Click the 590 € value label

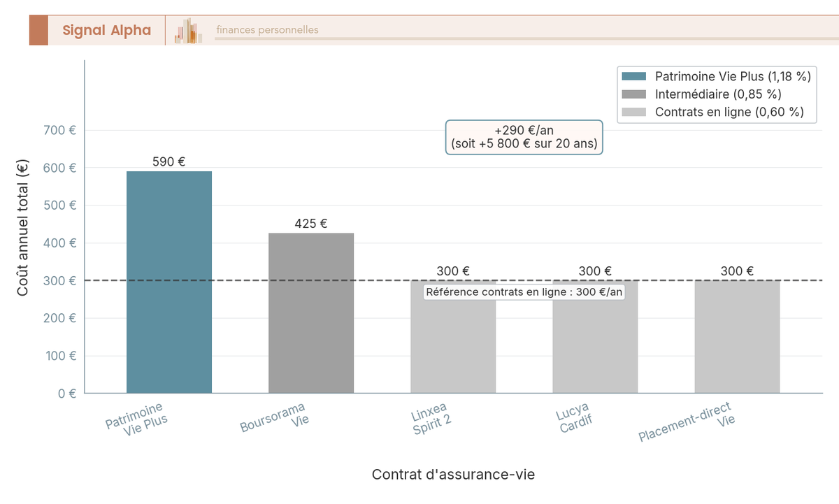click(168, 161)
